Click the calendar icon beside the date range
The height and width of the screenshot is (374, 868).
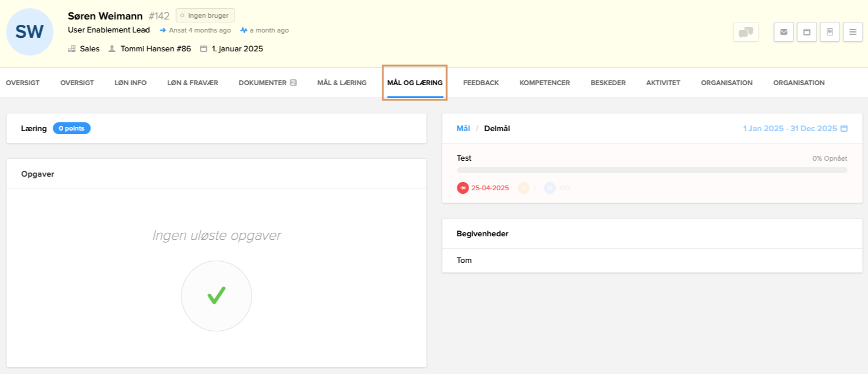844,128
